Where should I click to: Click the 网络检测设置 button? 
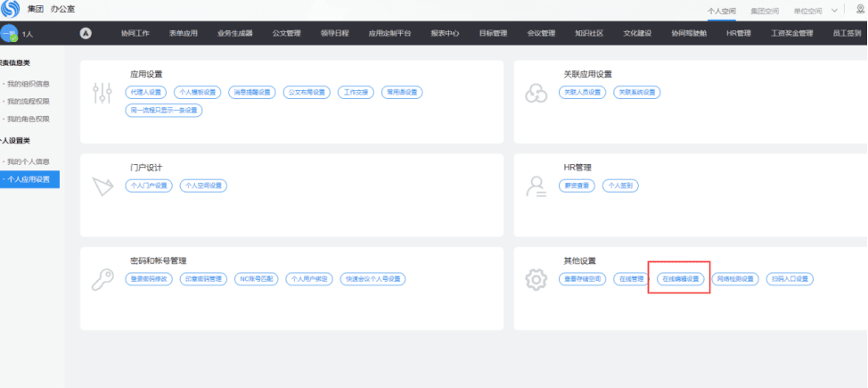pos(735,279)
